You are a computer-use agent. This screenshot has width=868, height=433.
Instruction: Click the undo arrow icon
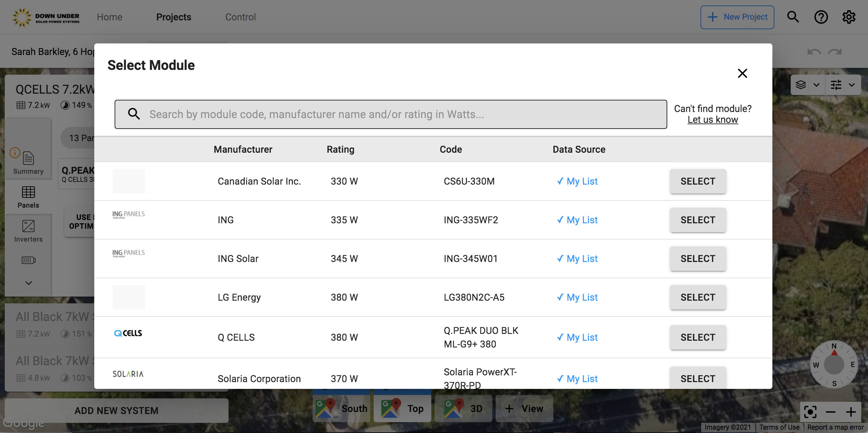[x=814, y=52]
